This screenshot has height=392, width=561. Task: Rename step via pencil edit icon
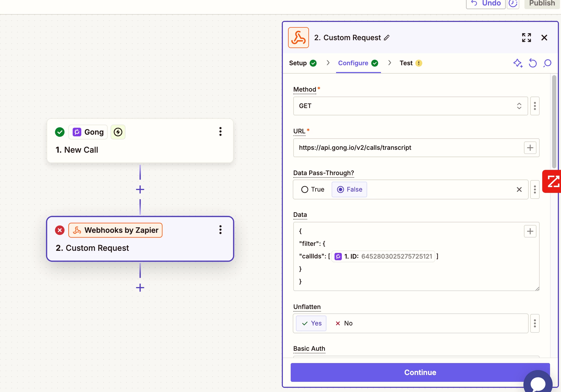(387, 38)
